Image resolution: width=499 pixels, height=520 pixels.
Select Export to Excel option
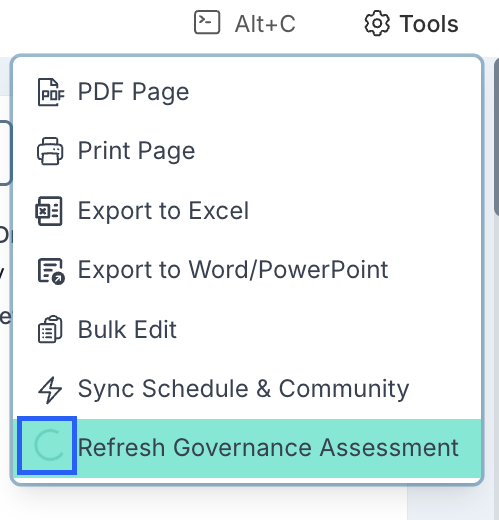[247, 211]
